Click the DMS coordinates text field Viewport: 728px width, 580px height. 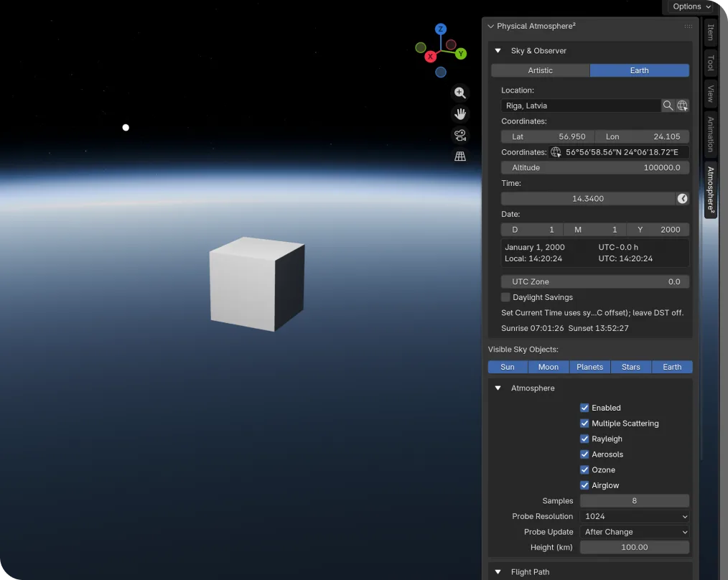tap(620, 152)
